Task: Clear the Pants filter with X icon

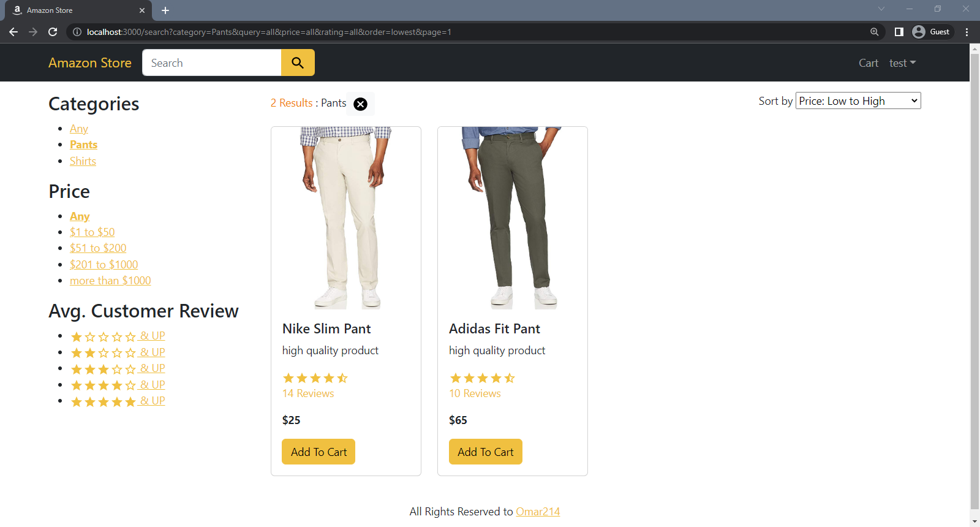Action: click(x=361, y=104)
